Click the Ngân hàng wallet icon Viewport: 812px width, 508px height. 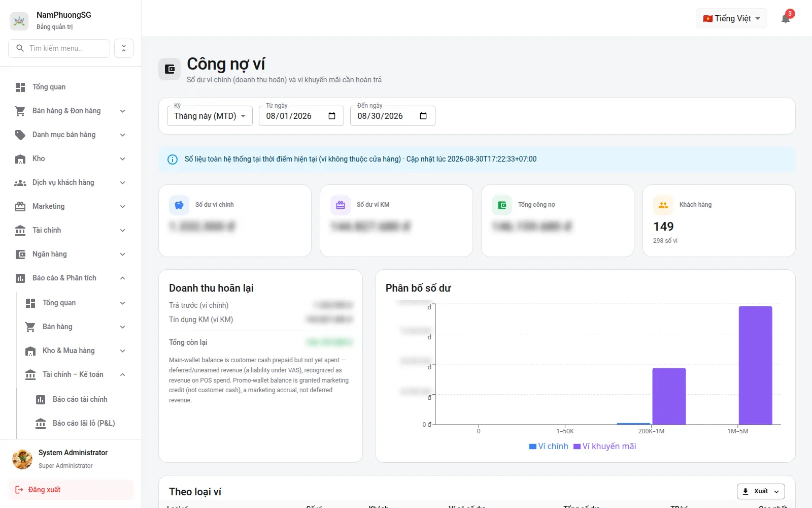(20, 255)
